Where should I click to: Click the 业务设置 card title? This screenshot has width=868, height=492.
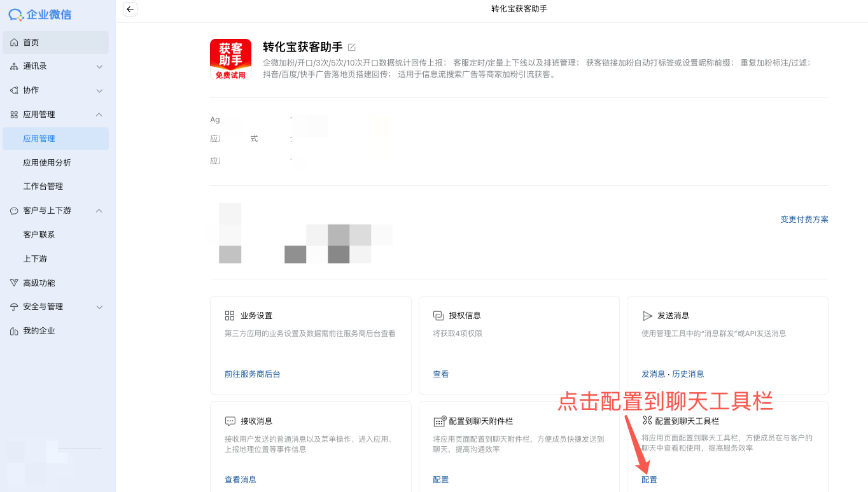point(256,316)
